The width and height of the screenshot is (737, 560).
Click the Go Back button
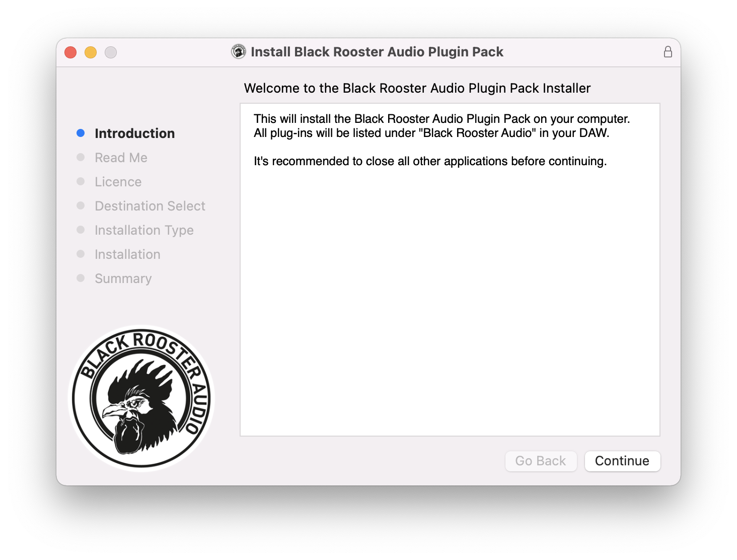click(541, 461)
